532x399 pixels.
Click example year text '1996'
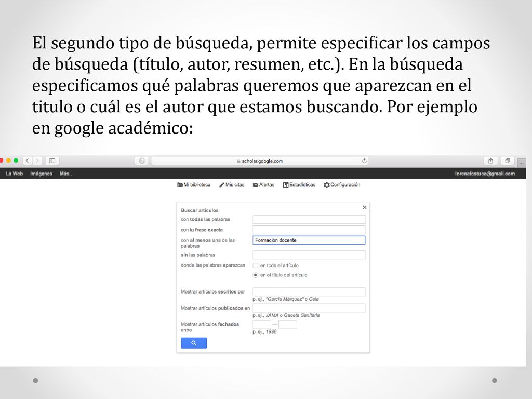tap(271, 332)
